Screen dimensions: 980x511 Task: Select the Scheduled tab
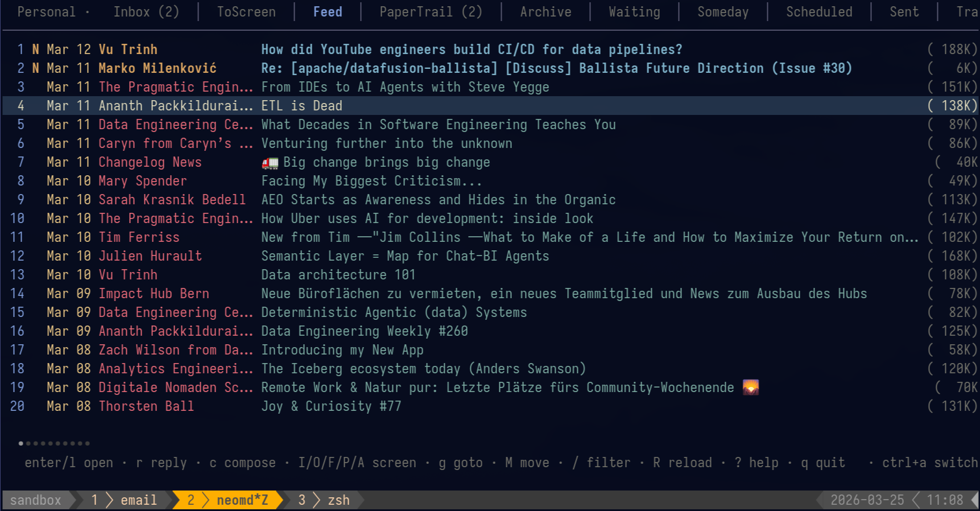point(819,11)
